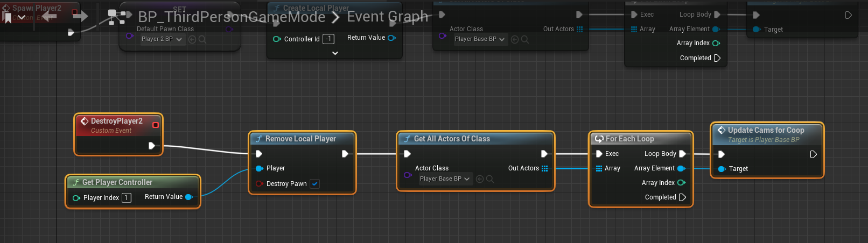Select the Return Value pin on Create Local Player

click(392, 38)
